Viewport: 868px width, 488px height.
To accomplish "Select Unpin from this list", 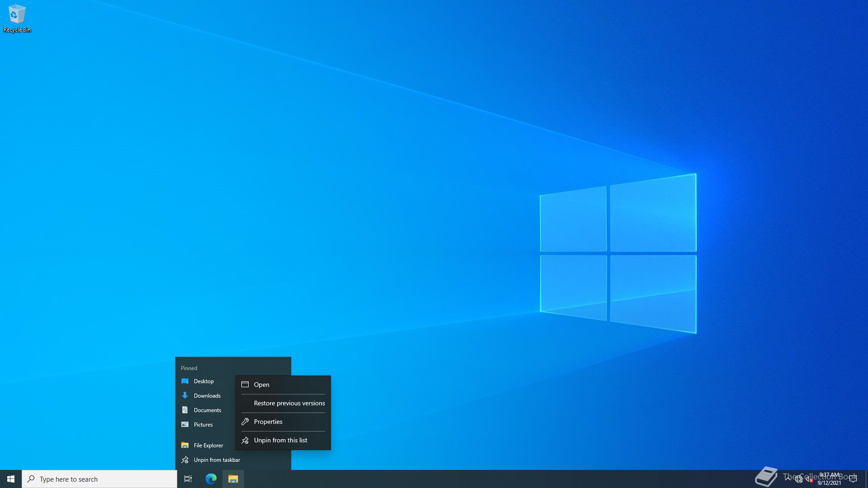I will (x=283, y=440).
